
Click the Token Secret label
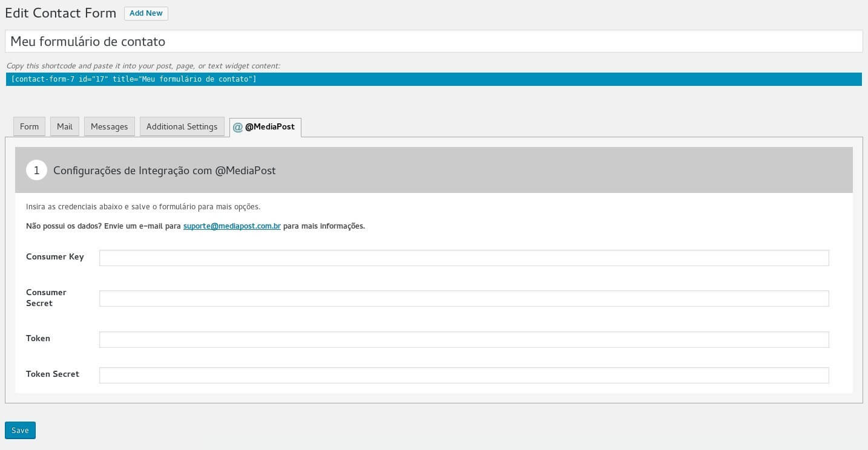pos(53,374)
